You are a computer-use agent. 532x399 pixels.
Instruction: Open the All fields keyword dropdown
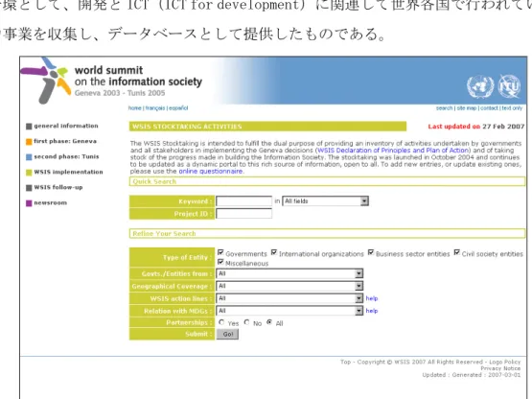pos(325,201)
